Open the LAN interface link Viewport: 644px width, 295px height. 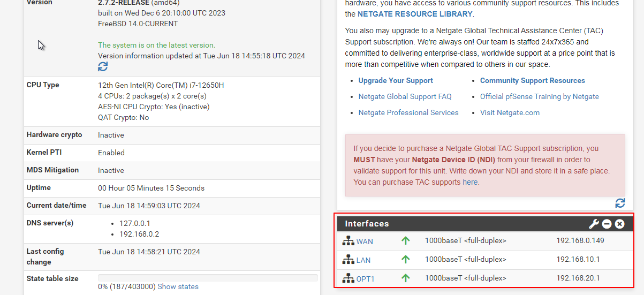(x=363, y=260)
